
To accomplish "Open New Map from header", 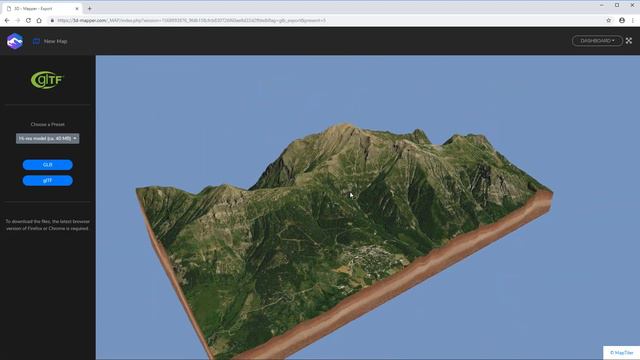I will tap(50, 41).
